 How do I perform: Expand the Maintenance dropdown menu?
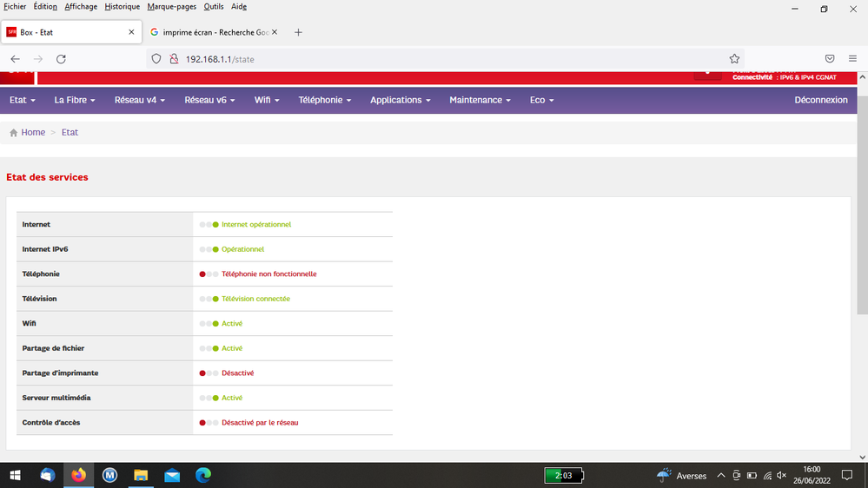pyautogui.click(x=480, y=100)
